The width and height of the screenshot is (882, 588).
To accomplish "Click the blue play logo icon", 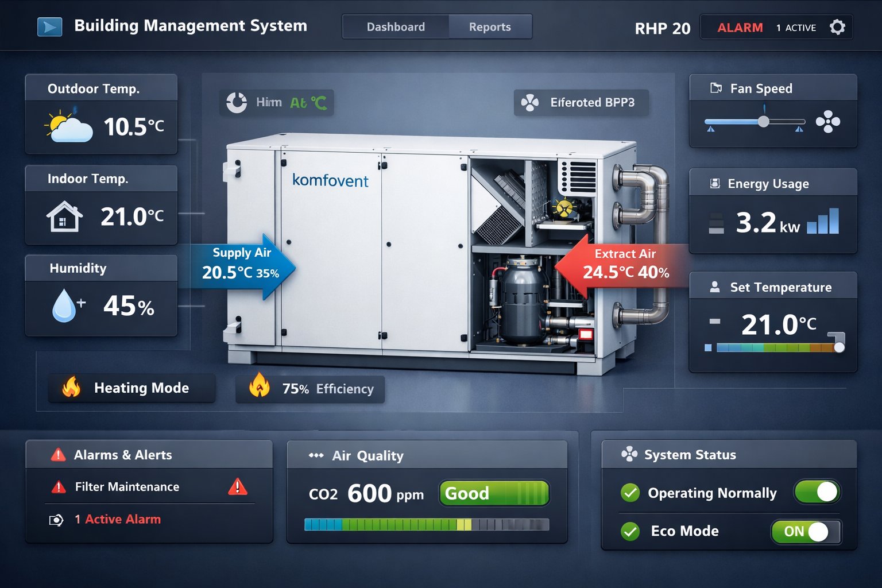I will tap(49, 27).
